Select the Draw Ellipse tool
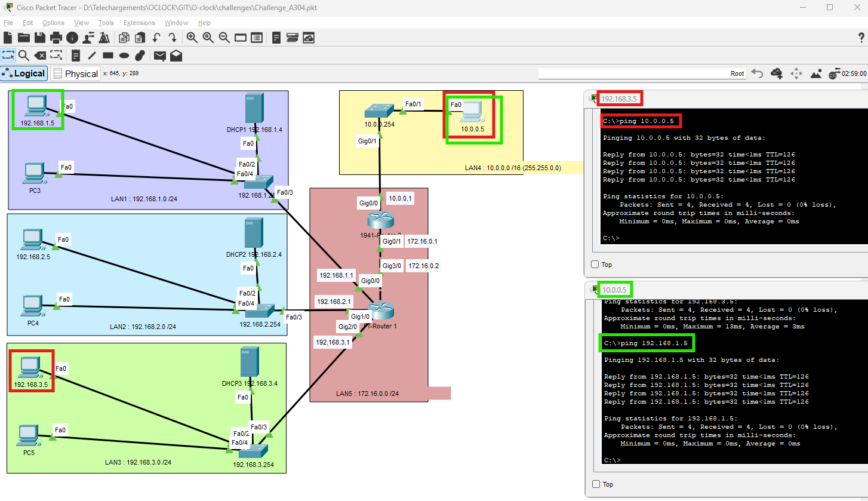 [124, 56]
